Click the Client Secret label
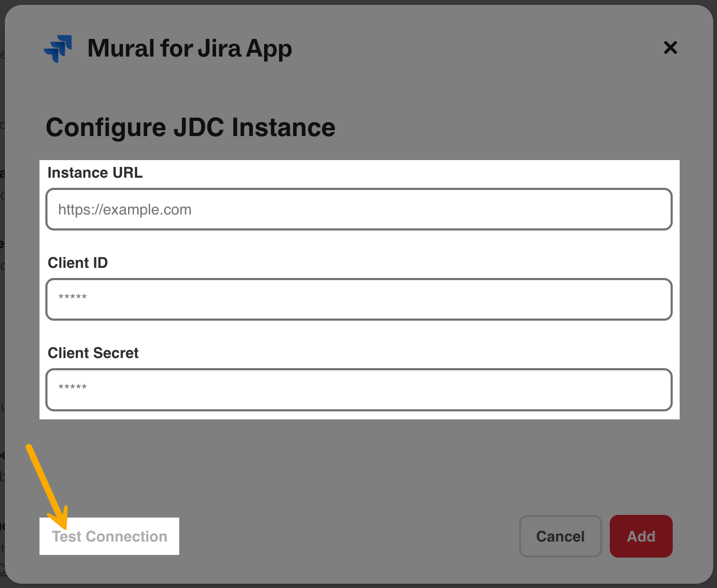 [x=93, y=353]
